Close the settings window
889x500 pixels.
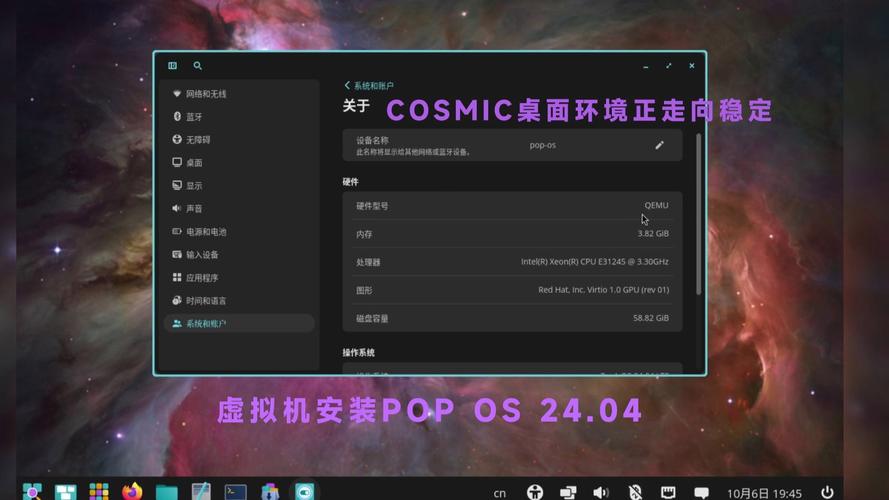point(692,66)
